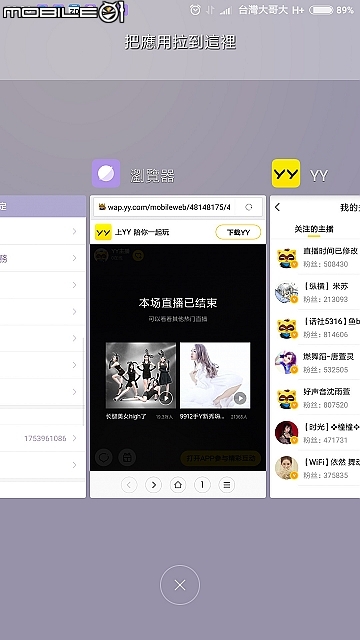The height and width of the screenshot is (640, 360).
Task: Tap the 本场直播已结束 message
Action: click(x=178, y=303)
